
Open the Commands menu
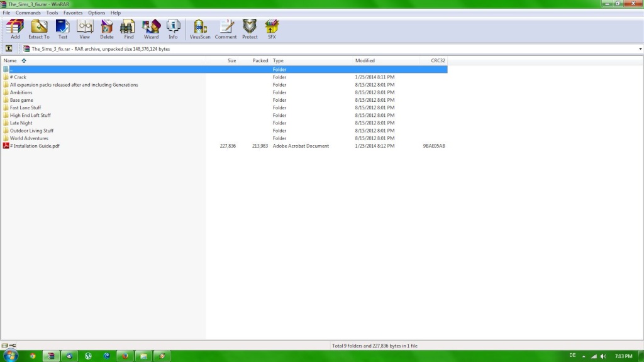point(28,13)
